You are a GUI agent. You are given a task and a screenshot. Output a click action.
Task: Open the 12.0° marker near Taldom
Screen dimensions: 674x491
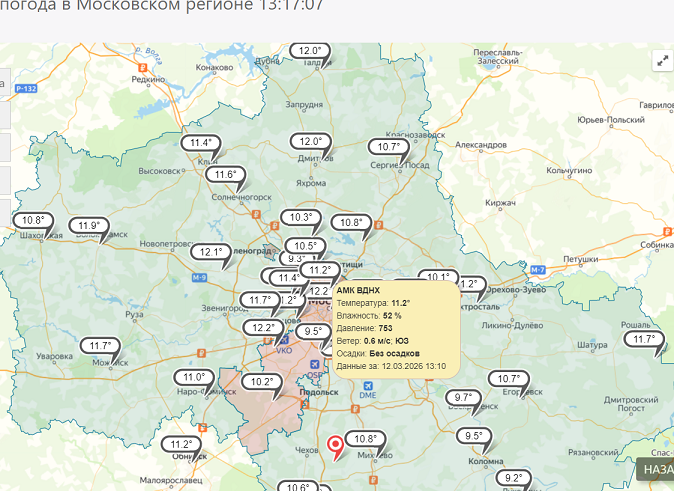[311, 51]
